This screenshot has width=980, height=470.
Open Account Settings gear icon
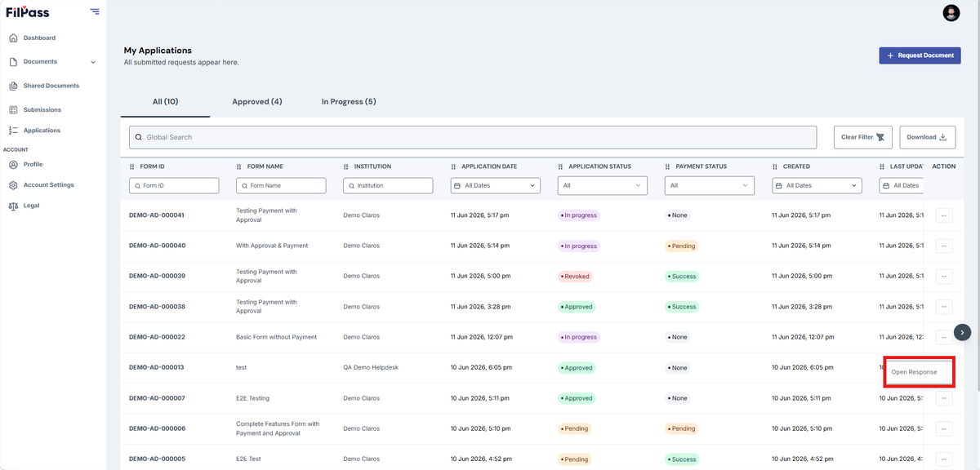click(13, 185)
